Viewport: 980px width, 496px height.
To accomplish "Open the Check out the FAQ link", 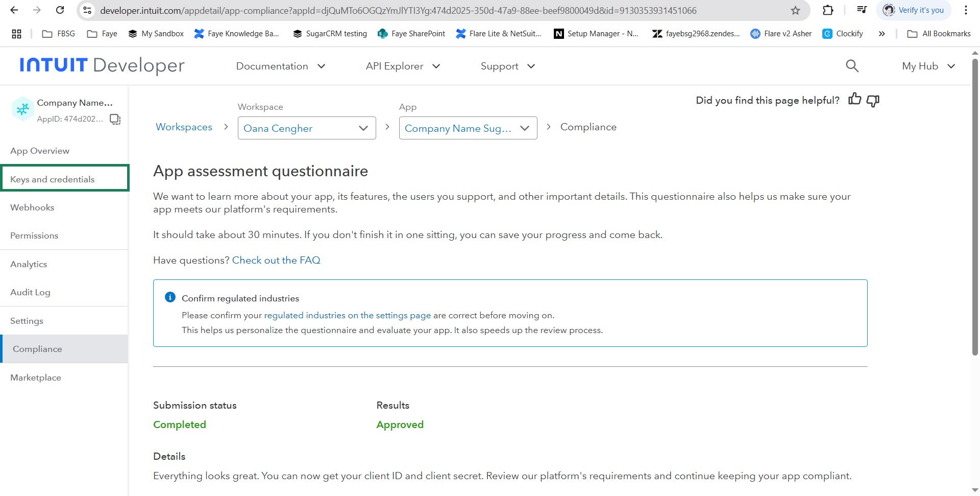I will (276, 260).
